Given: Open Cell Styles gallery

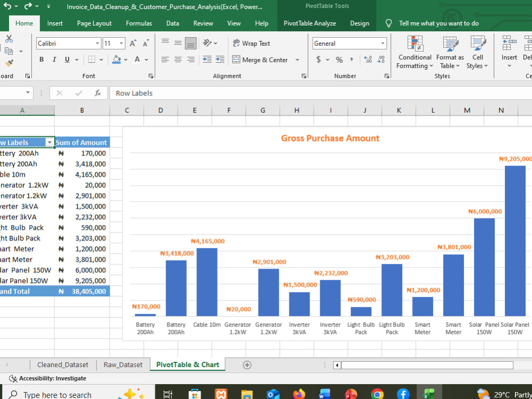Looking at the screenshot, I should point(477,52).
